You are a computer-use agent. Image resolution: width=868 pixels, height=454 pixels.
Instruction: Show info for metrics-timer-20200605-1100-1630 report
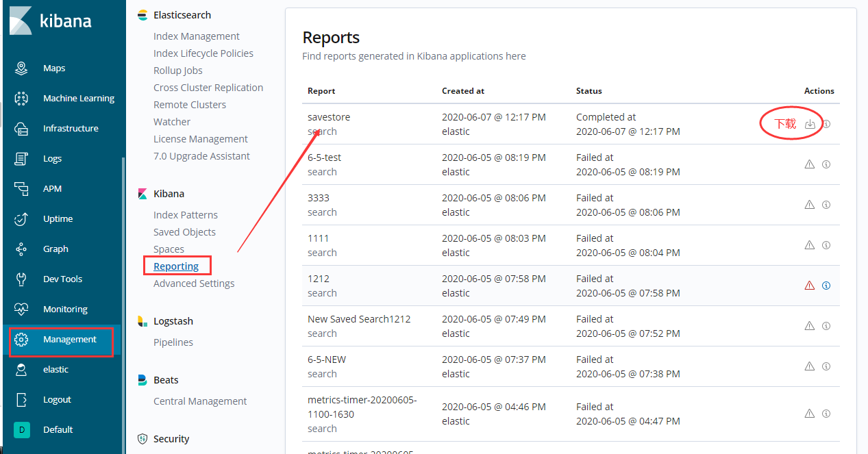pos(826,414)
